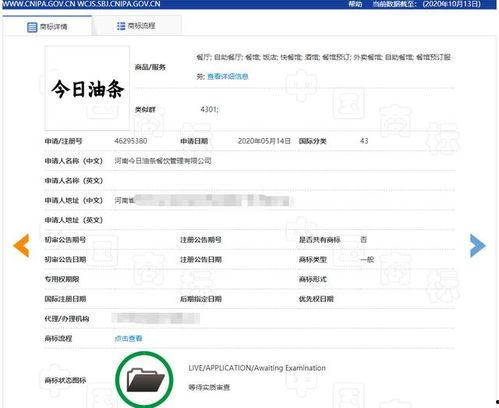Go to next trademark with blue arrow
Viewport: 499px width, 408px height.
477,245
